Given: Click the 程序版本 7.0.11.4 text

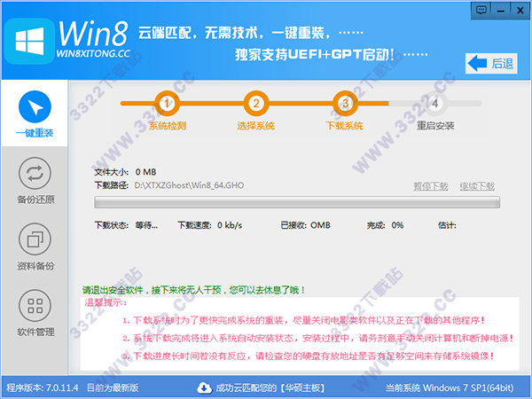Looking at the screenshot, I should tap(43, 387).
